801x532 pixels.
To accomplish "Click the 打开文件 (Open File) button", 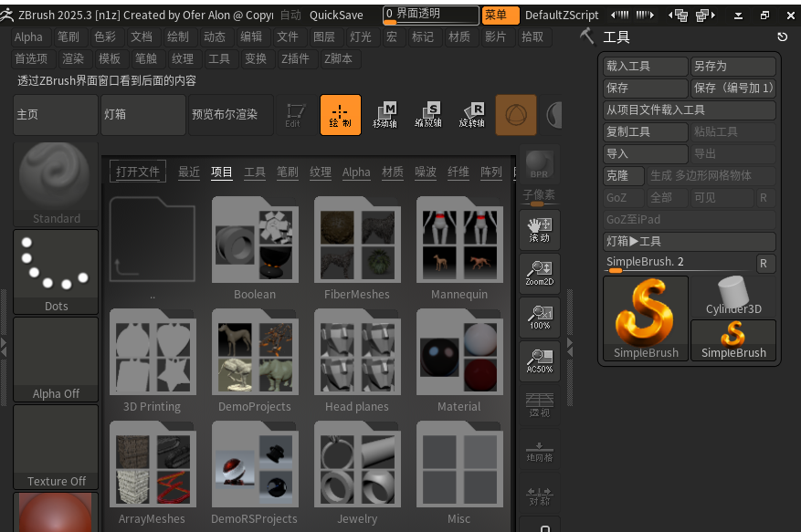I will (137, 172).
